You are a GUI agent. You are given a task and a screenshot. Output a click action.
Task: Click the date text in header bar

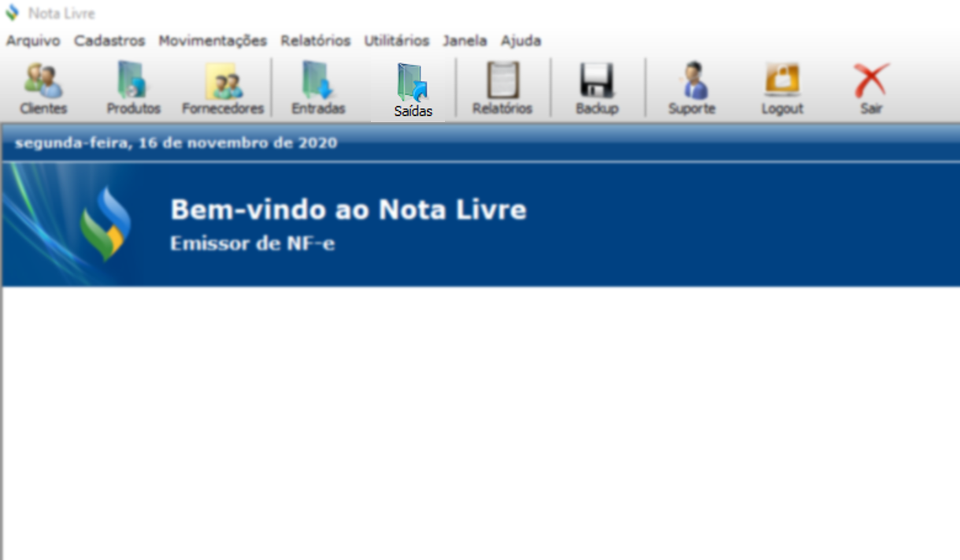(176, 143)
